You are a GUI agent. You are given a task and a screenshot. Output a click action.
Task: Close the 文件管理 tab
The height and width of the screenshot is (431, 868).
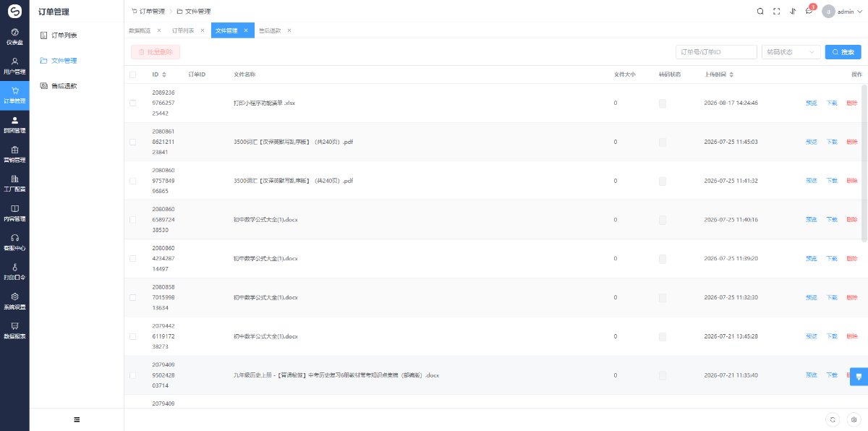246,30
